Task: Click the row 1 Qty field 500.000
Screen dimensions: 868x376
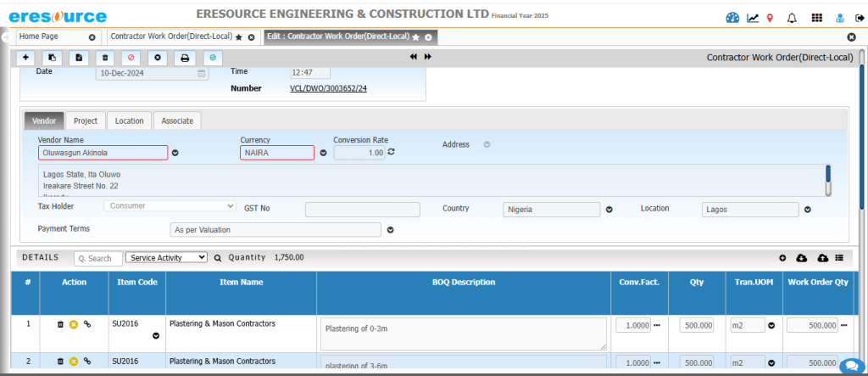Action: [x=697, y=326]
